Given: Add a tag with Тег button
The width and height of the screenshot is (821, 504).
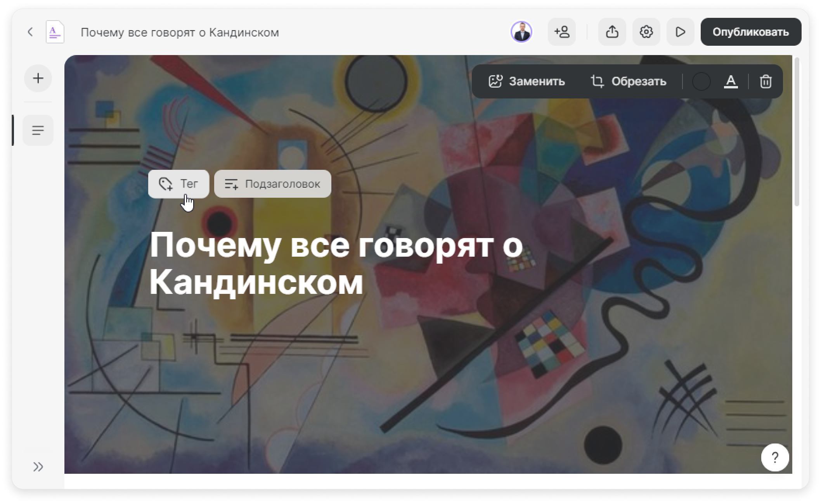Looking at the screenshot, I should pos(178,184).
